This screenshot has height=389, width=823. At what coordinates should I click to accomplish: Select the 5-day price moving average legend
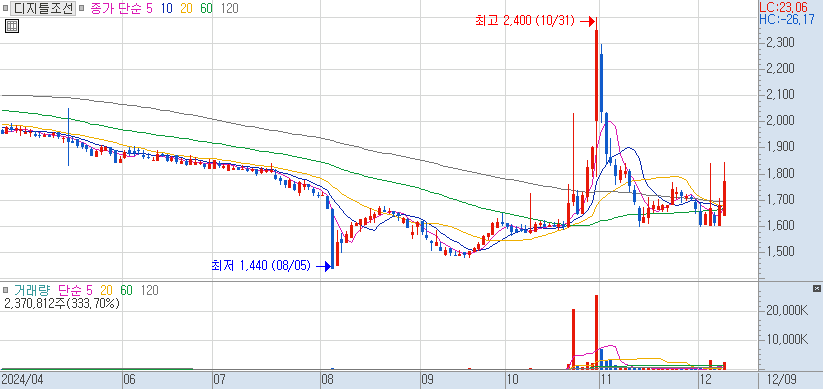pyautogui.click(x=150, y=8)
